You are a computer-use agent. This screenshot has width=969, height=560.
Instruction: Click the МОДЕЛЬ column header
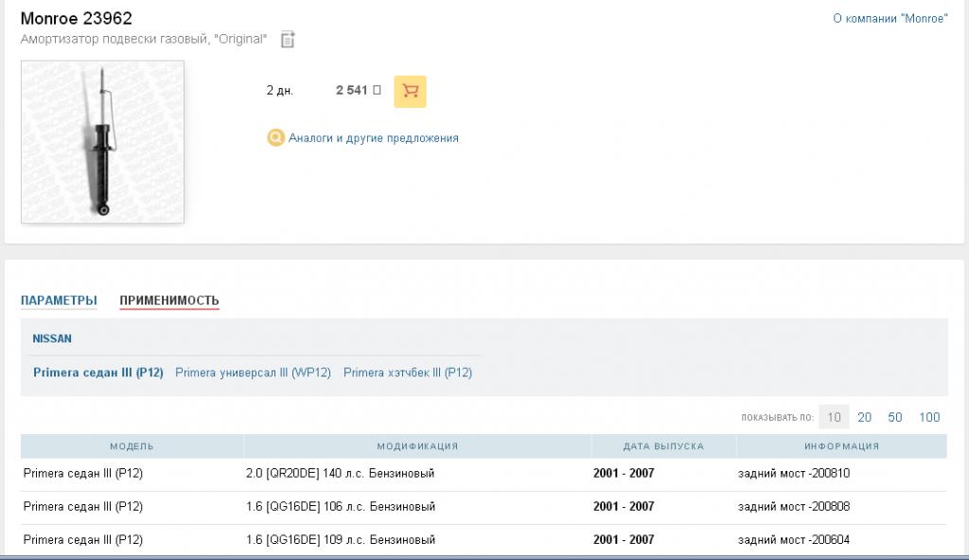pos(132,446)
